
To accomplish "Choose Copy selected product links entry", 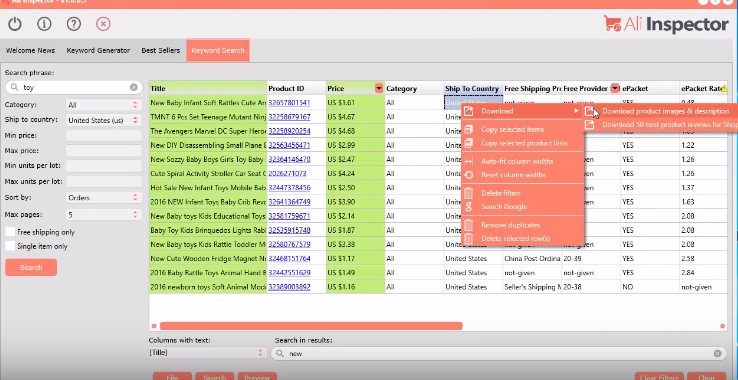I will click(x=524, y=143).
